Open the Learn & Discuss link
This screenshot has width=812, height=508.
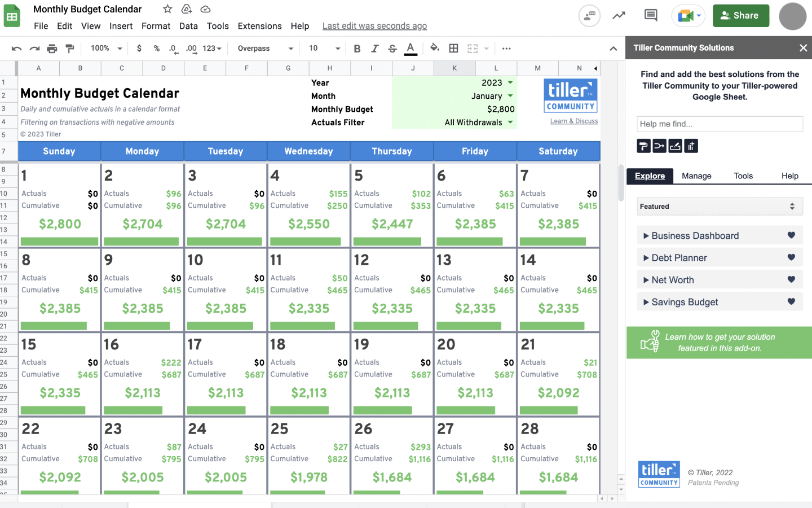573,121
